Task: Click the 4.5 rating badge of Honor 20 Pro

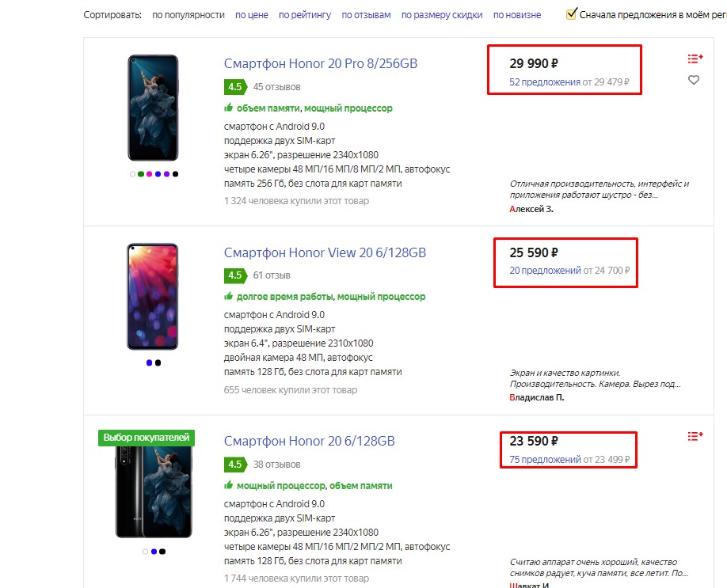Action: [234, 86]
